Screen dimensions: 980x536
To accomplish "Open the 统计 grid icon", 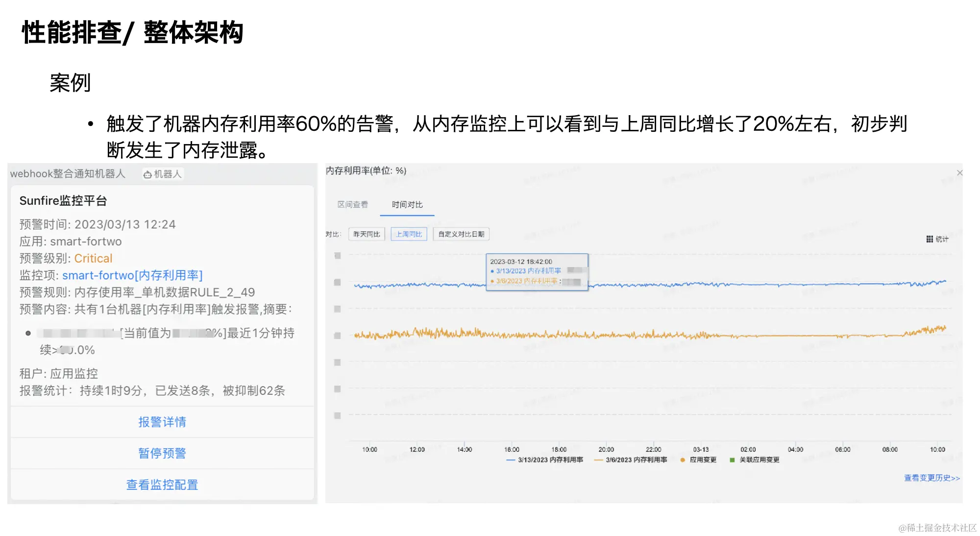I will [x=930, y=239].
